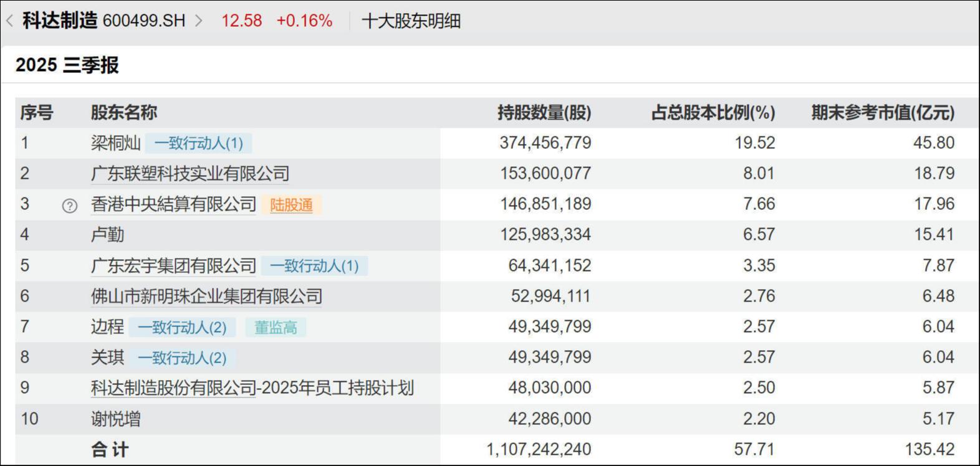Screen dimensions: 980x466
Task: Select shareholder 谢悦增
Action: [x=116, y=419]
